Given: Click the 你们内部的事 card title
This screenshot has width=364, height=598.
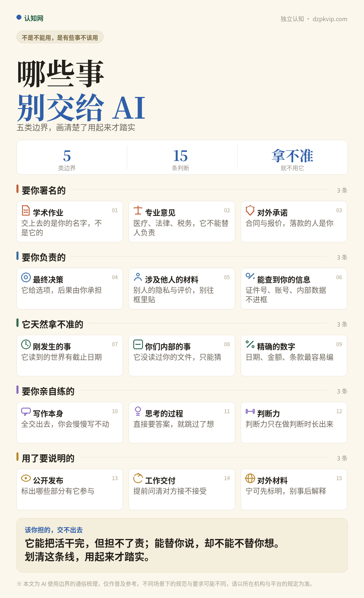Looking at the screenshot, I should point(168,347).
